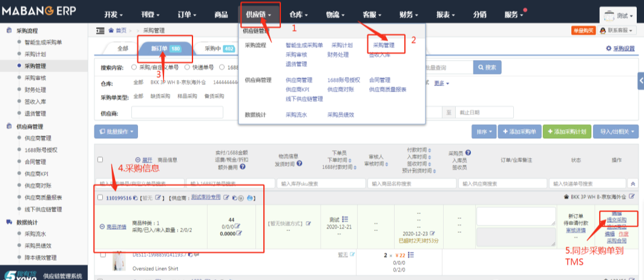Open list icon next to orderer 测试
Viewport: 644px width, 280px height.
tap(345, 219)
